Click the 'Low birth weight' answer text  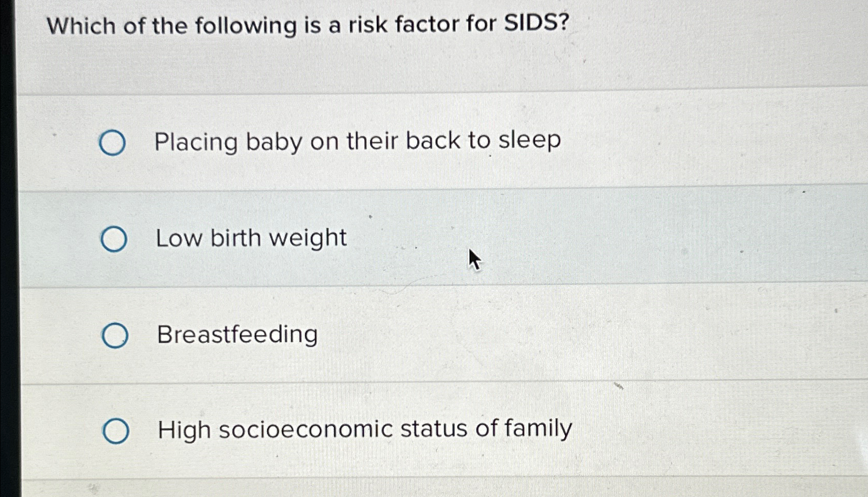click(250, 238)
